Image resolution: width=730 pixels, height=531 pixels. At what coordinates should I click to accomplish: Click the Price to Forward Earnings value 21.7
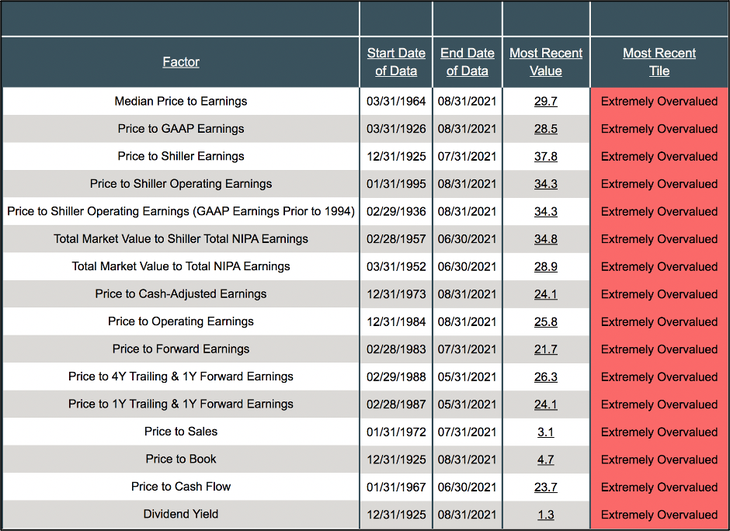tap(546, 349)
